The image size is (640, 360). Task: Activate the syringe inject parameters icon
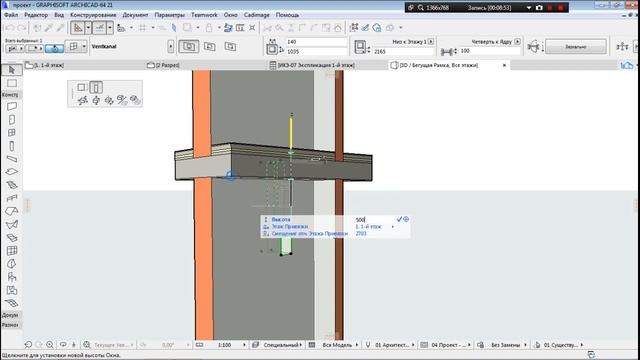(60, 28)
